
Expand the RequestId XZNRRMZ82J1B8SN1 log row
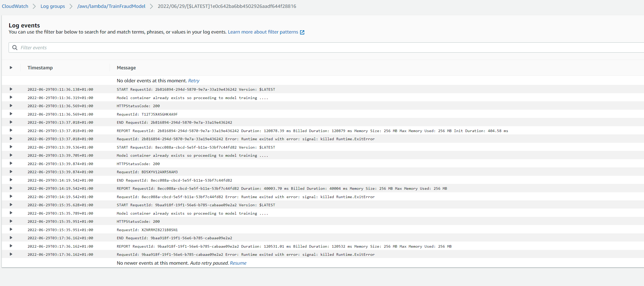11,230
